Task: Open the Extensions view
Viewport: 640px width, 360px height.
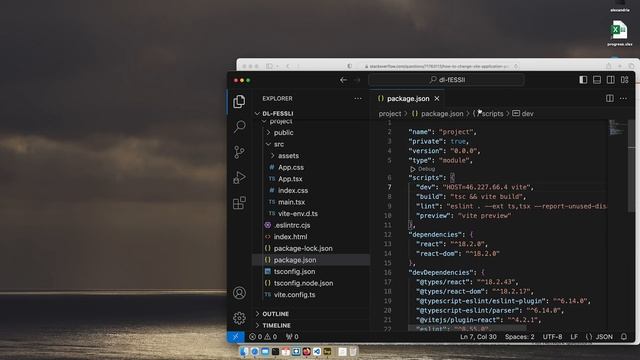Action: pyautogui.click(x=239, y=203)
